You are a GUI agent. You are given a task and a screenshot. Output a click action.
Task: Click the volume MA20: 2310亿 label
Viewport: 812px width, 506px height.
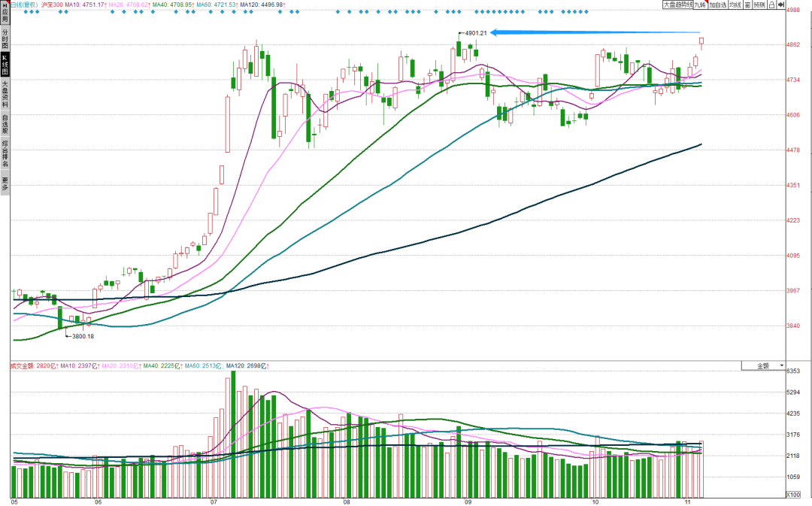(122, 365)
